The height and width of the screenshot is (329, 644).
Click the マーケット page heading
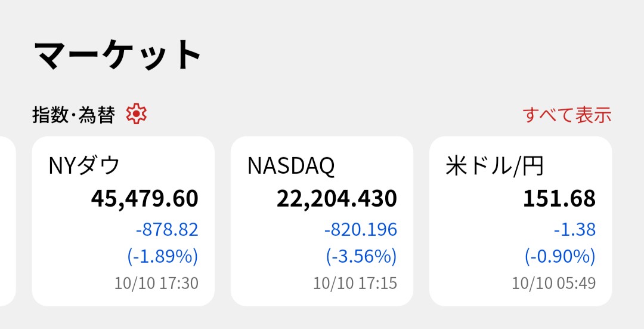pyautogui.click(x=118, y=55)
